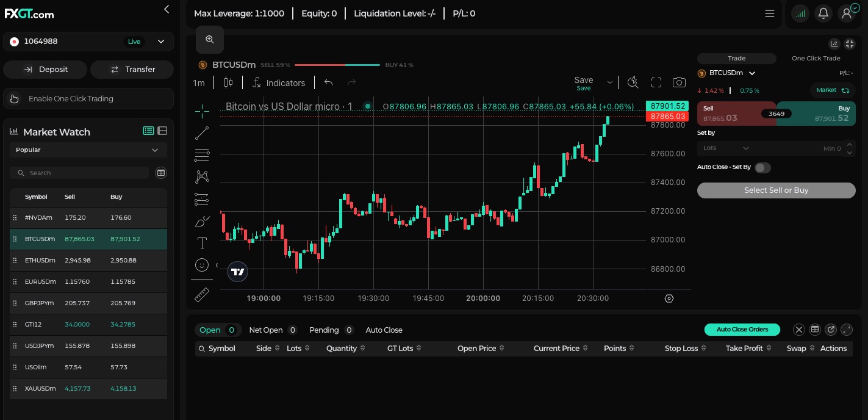
Task: Enable One Click Trading
Action: (x=88, y=99)
